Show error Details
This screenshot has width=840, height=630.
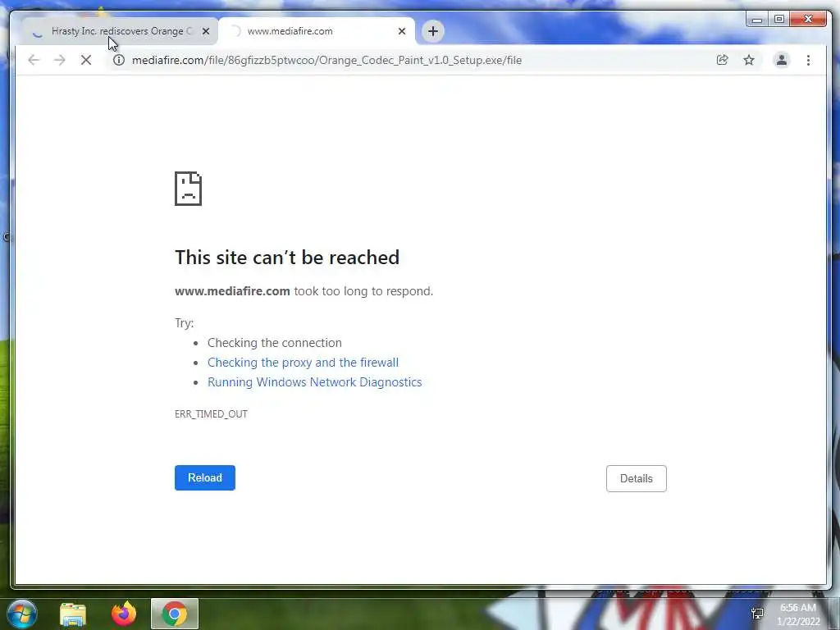coord(637,478)
